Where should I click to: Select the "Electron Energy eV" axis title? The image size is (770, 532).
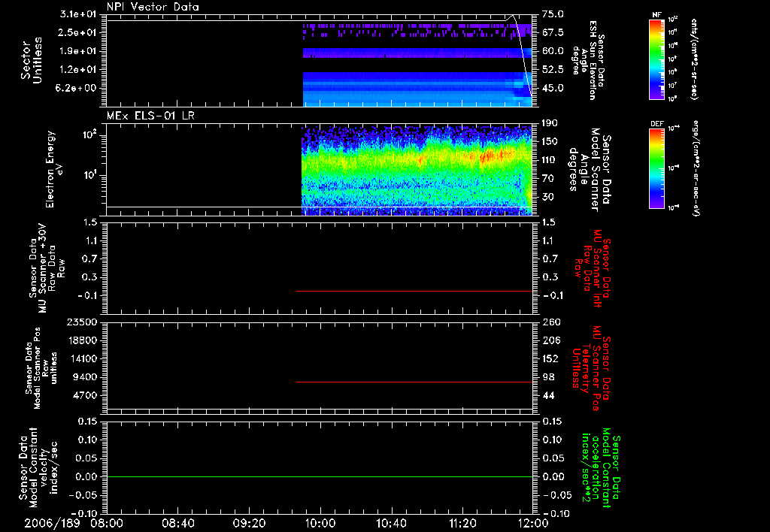[54, 169]
